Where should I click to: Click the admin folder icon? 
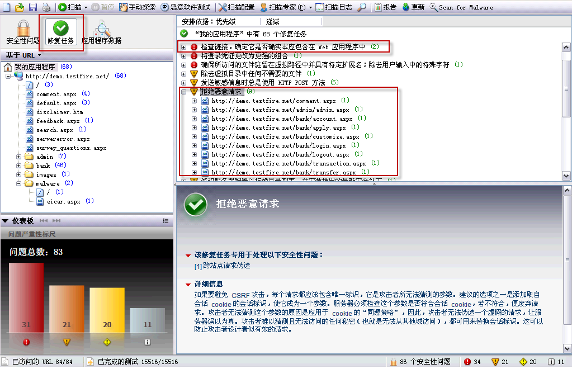pyautogui.click(x=29, y=157)
